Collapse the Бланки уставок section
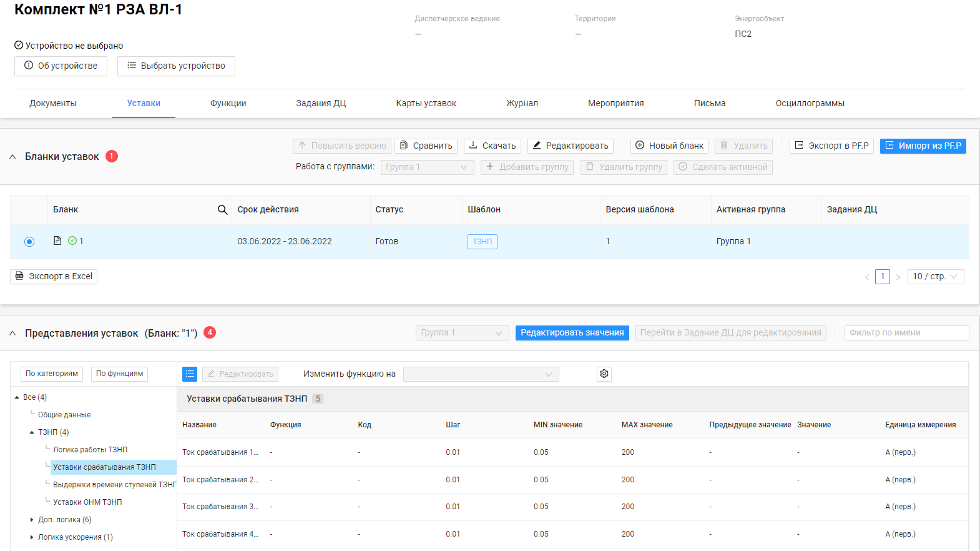The image size is (980, 551). [12, 157]
